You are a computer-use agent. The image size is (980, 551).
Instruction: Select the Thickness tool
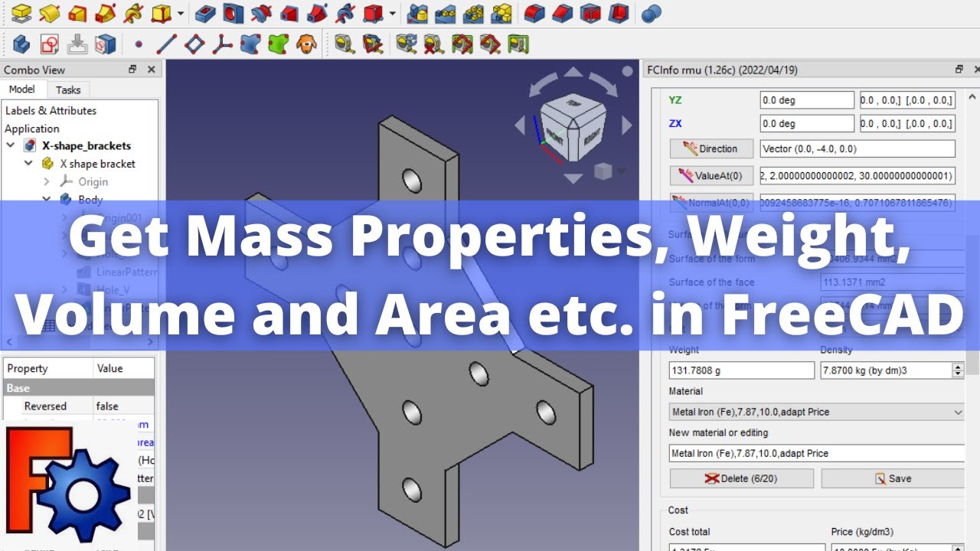click(x=619, y=13)
